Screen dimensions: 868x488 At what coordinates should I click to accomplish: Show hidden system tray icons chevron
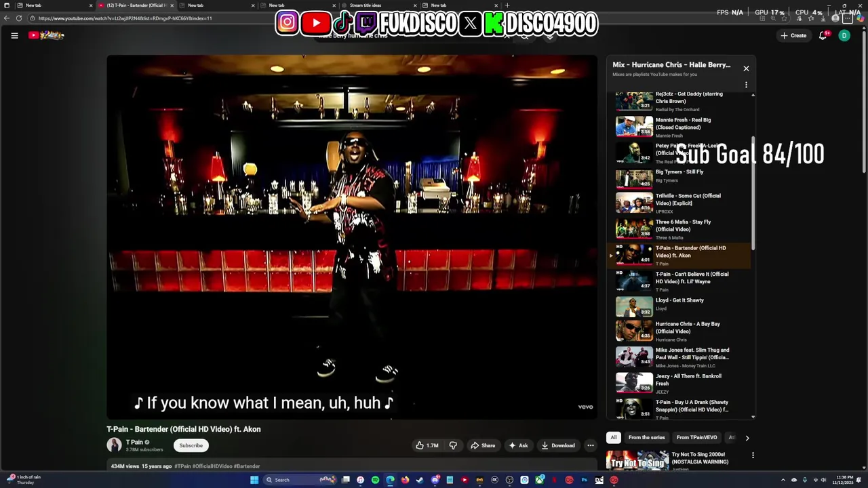click(x=783, y=480)
